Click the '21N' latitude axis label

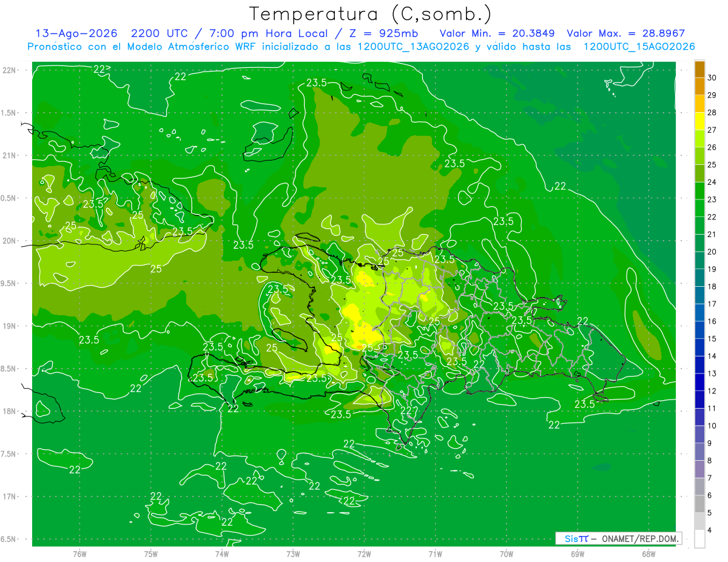[10, 156]
